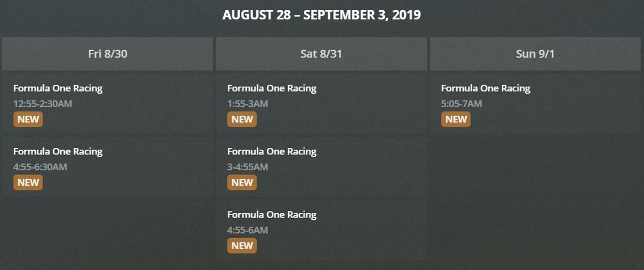
Task: Open Saturday 3-4:55AM Formula One Racing listing
Action: 272,152
